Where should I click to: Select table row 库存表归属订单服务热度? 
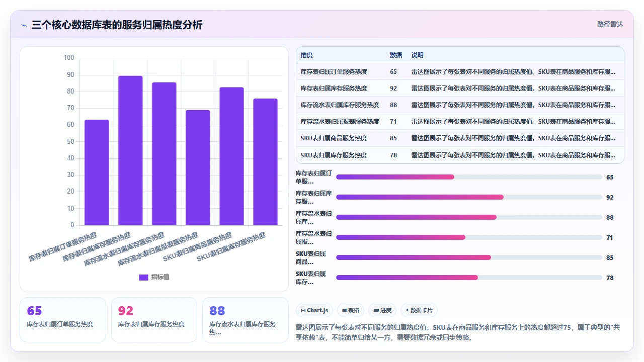pos(460,72)
